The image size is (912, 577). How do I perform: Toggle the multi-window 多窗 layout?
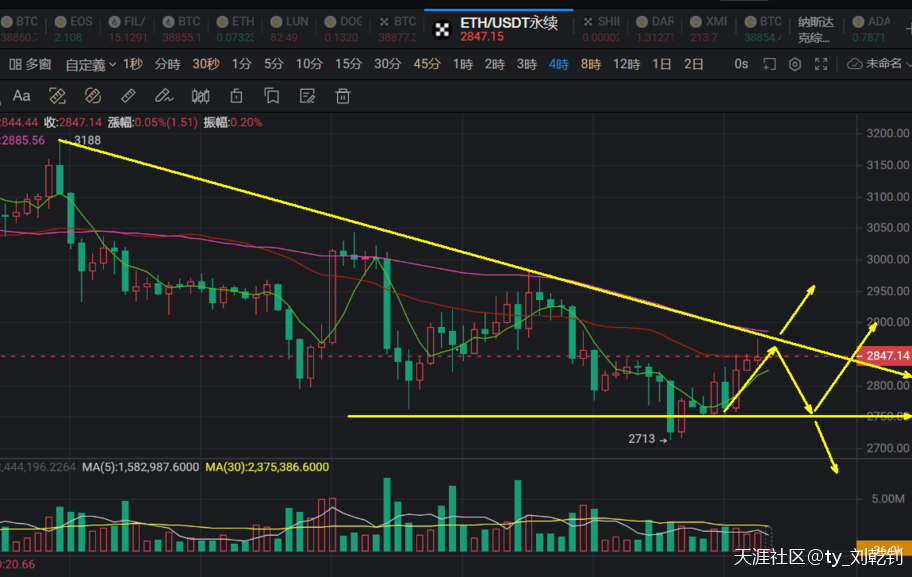30,64
